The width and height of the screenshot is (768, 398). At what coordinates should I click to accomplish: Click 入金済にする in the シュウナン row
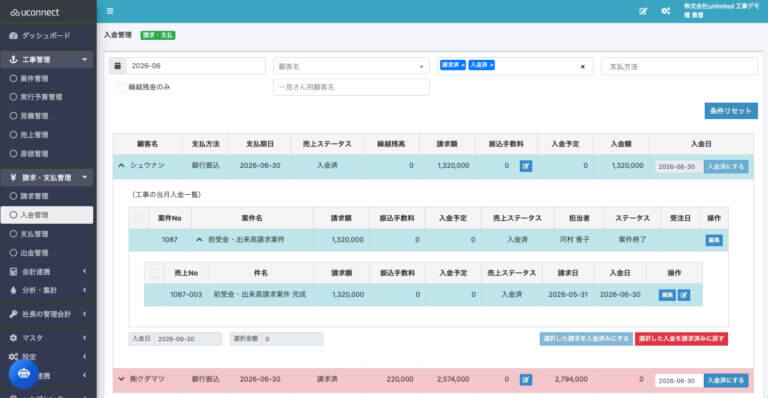pyautogui.click(x=726, y=166)
